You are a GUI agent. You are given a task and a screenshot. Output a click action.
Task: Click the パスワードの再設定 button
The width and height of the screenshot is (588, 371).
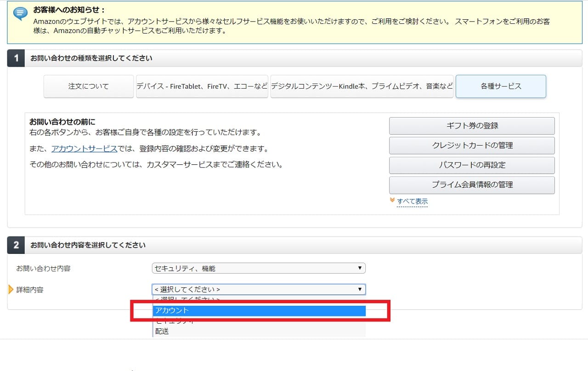tap(472, 165)
